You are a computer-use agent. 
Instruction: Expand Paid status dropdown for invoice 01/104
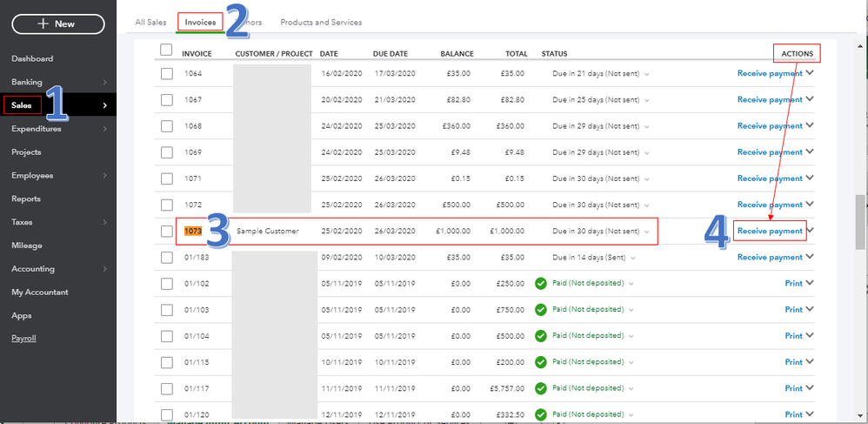tap(631, 336)
